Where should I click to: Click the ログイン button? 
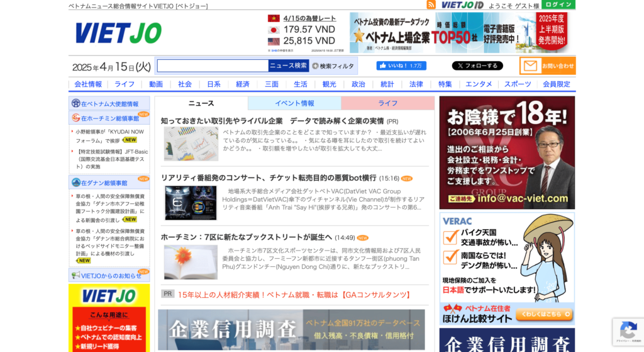coord(558,5)
